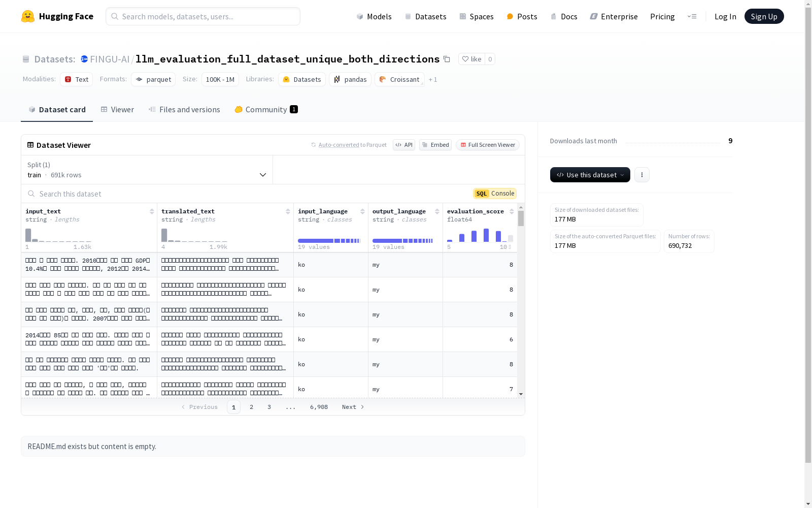
Task: Click the translated_text length histogram
Action: 194,235
